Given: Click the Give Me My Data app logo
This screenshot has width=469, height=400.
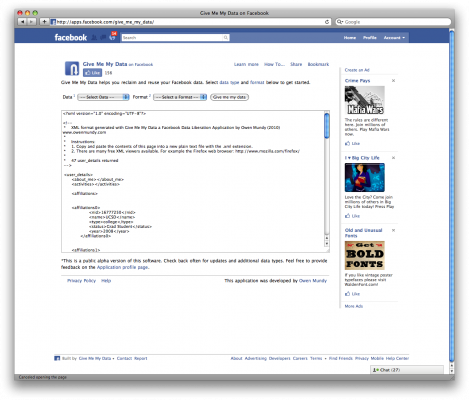Looking at the screenshot, I should (72, 68).
